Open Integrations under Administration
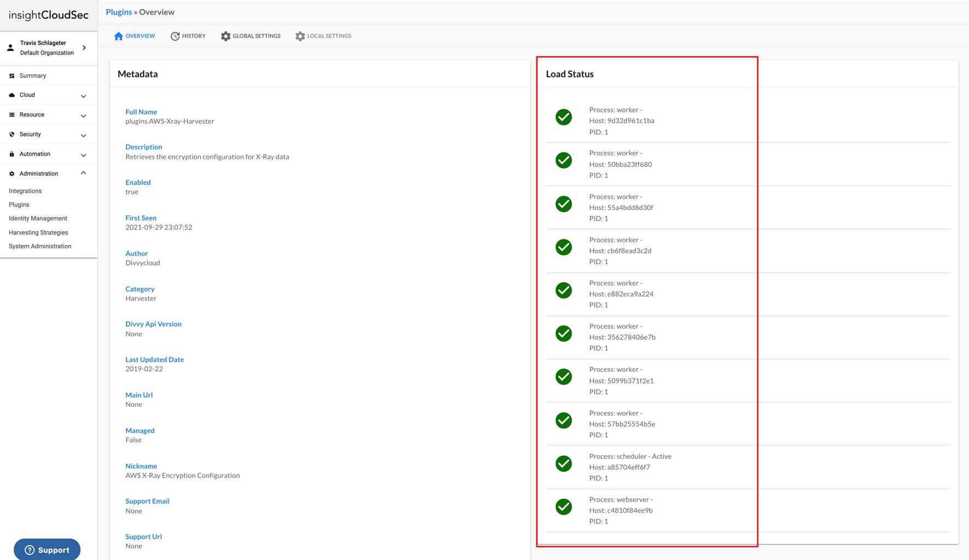This screenshot has height=560, width=969. 25,191
